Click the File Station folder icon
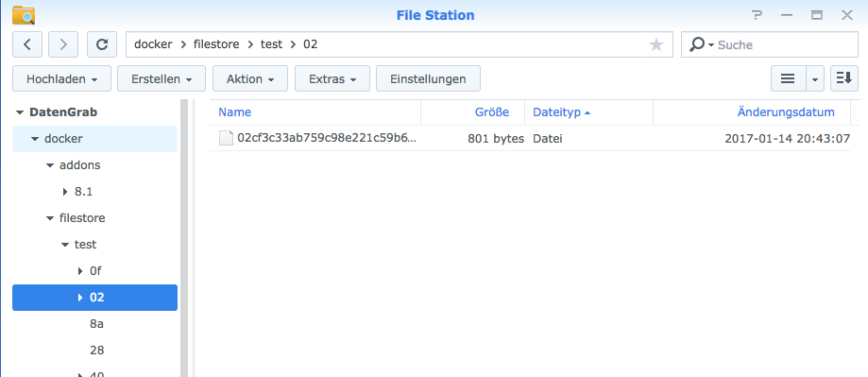The image size is (868, 377). (24, 15)
